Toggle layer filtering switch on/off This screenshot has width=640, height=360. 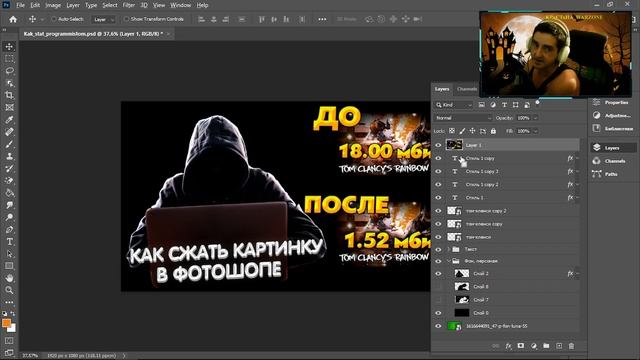coord(538,103)
